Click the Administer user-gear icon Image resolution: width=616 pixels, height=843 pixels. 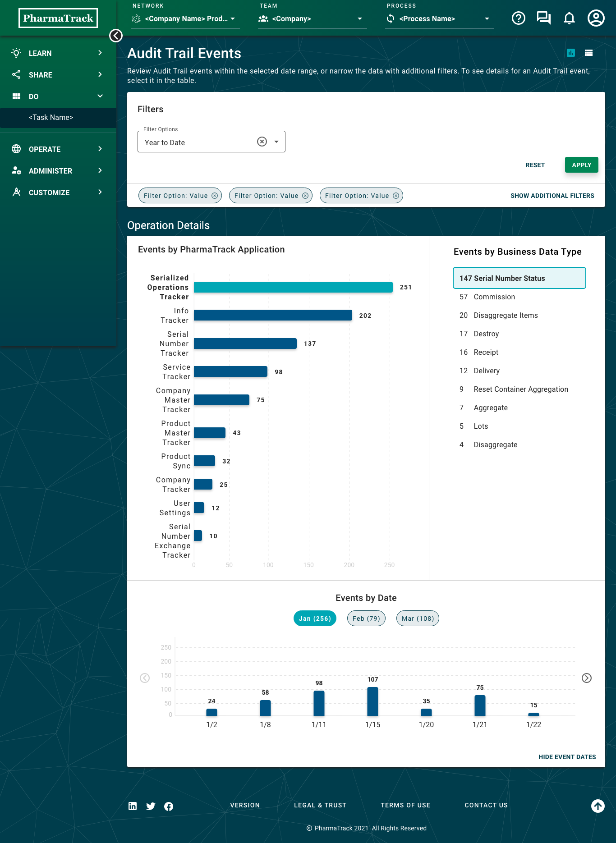pyautogui.click(x=16, y=170)
